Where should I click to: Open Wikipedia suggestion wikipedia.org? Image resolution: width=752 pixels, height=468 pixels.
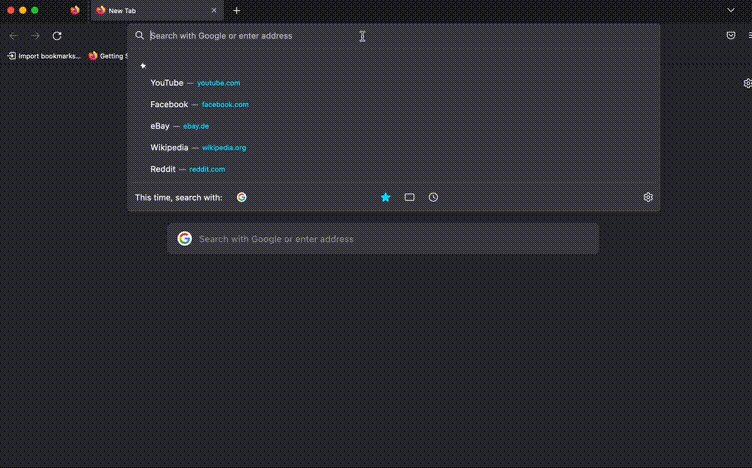(393, 148)
